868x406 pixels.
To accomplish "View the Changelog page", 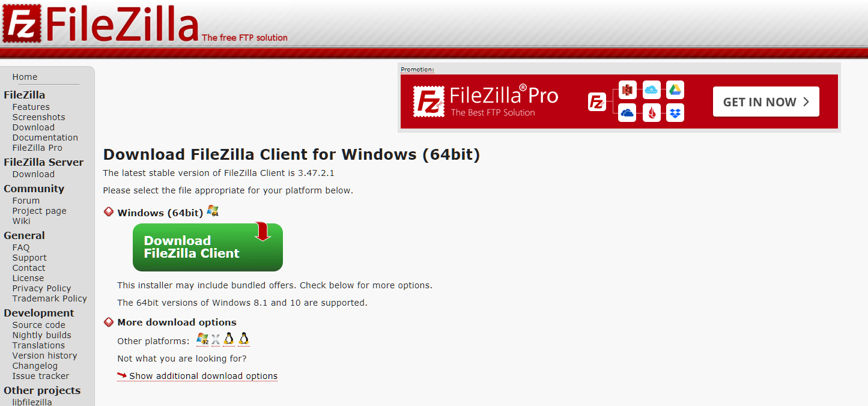I will [35, 366].
